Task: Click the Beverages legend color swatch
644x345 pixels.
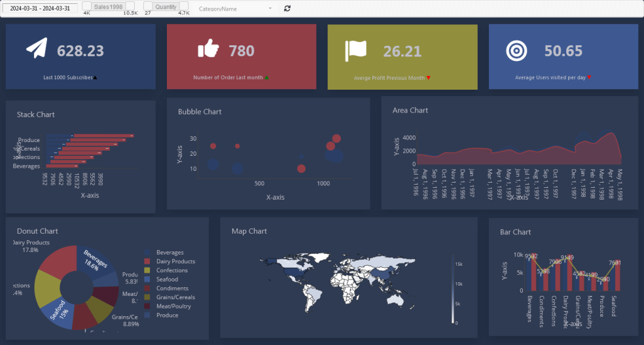Action: [147, 253]
